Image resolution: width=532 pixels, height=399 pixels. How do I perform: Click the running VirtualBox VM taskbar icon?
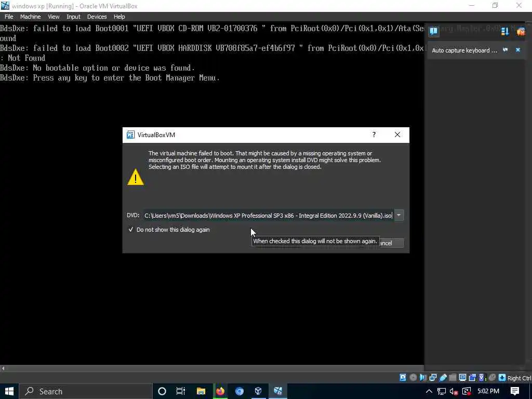(278, 391)
